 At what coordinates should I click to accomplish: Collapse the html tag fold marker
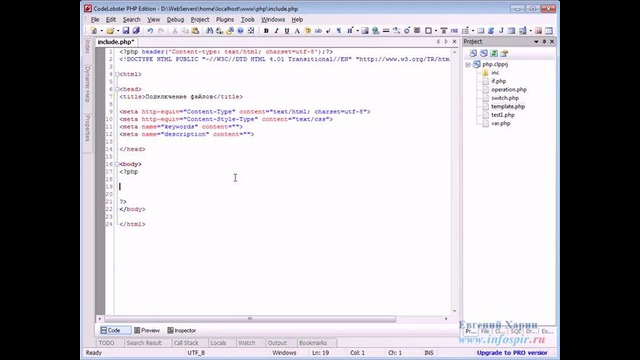click(x=117, y=74)
